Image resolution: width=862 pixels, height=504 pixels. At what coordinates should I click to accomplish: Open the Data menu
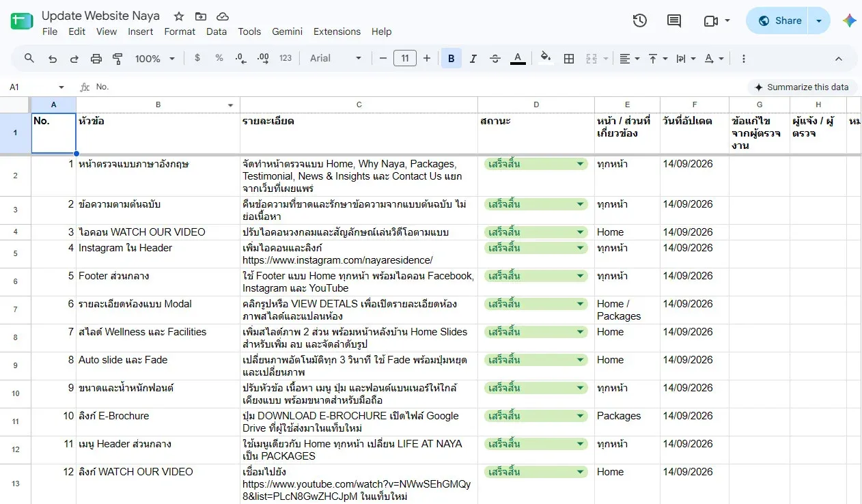(217, 31)
